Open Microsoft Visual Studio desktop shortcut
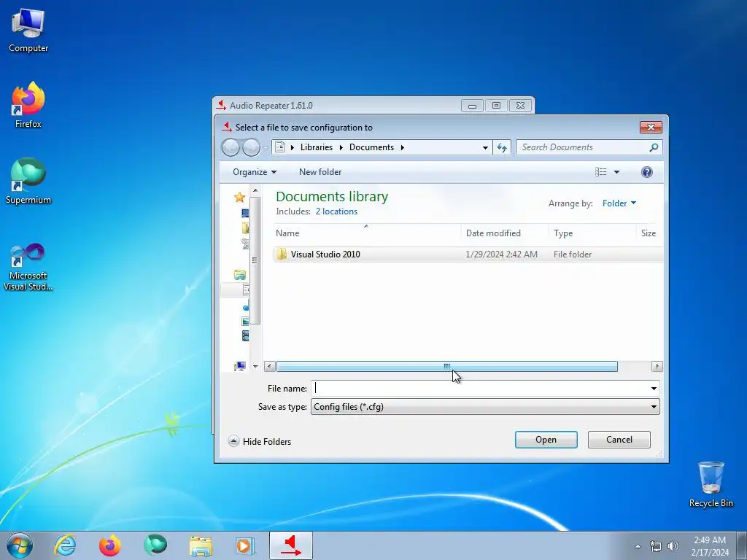The image size is (747, 560). tap(28, 267)
